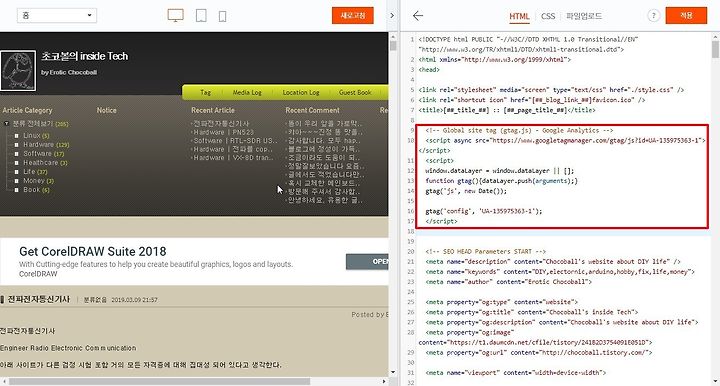Open recent article Hardware | PN523

[x=223, y=132]
